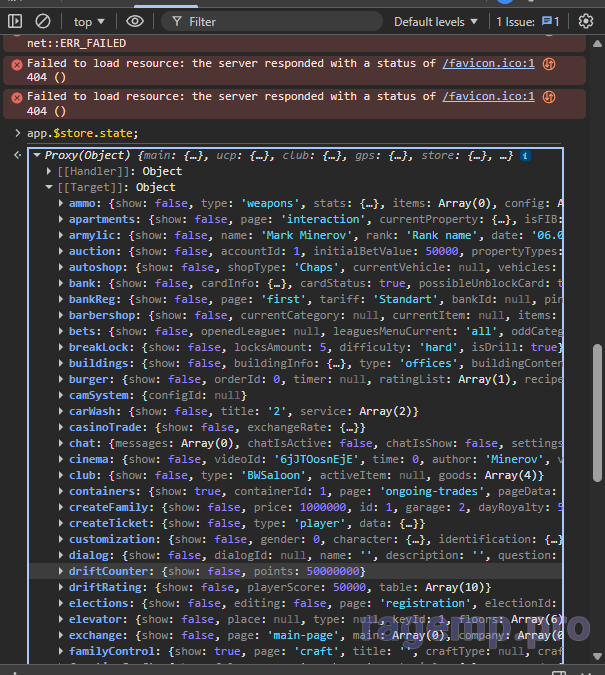Open the first /favicon.ico:1 link
Screen dimensions: 605x675
(x=488, y=64)
